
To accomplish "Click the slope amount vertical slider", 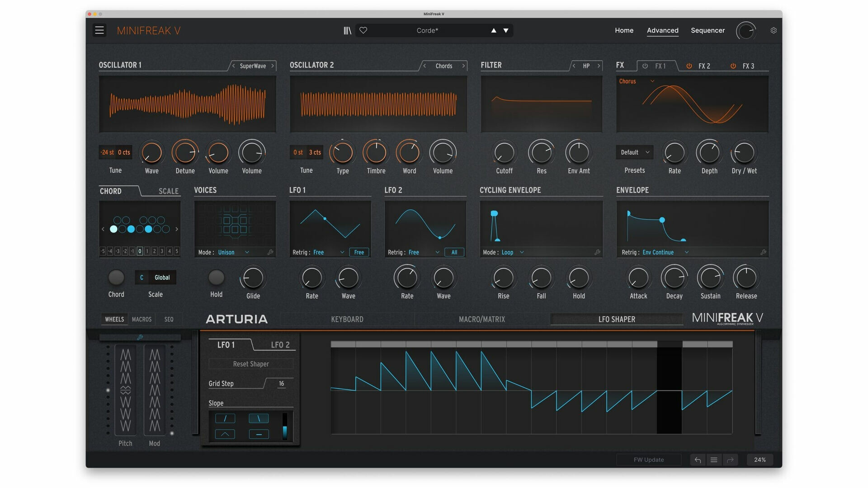I will [x=285, y=426].
